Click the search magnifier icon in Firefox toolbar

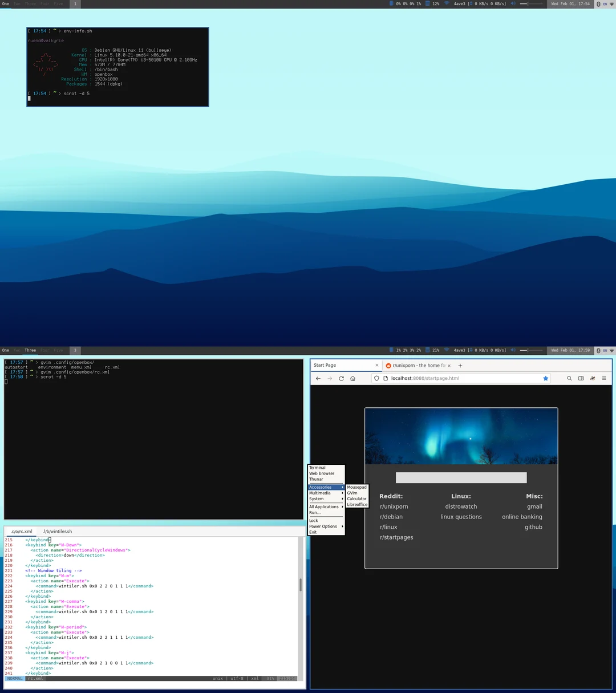(x=569, y=378)
